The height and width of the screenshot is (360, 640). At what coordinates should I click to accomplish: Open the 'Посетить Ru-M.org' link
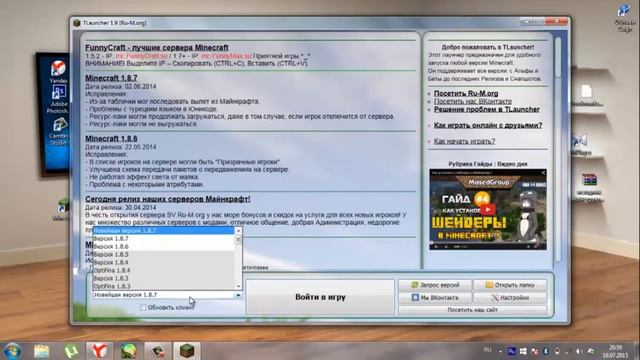point(466,93)
